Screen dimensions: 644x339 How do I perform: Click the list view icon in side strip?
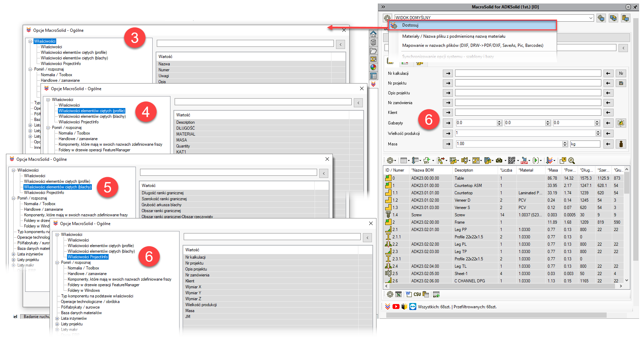click(373, 76)
